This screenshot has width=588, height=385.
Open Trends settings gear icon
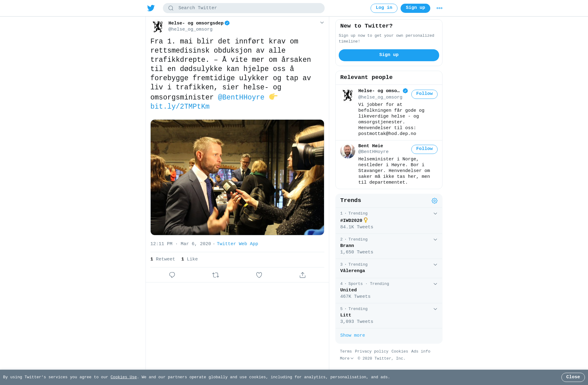(435, 201)
